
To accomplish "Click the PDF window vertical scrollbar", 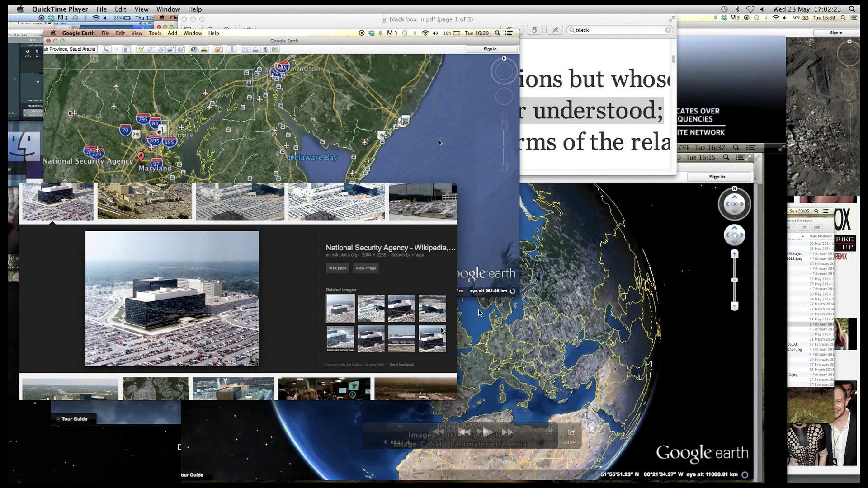I will point(673,59).
